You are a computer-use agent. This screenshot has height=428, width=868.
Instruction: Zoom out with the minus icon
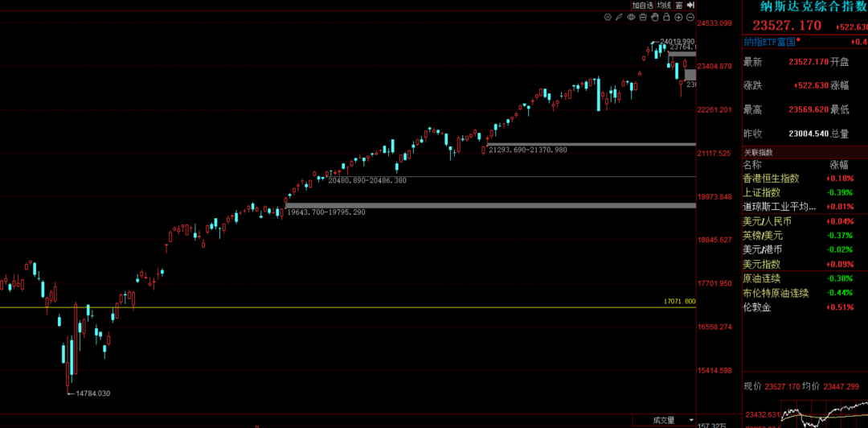690,17
